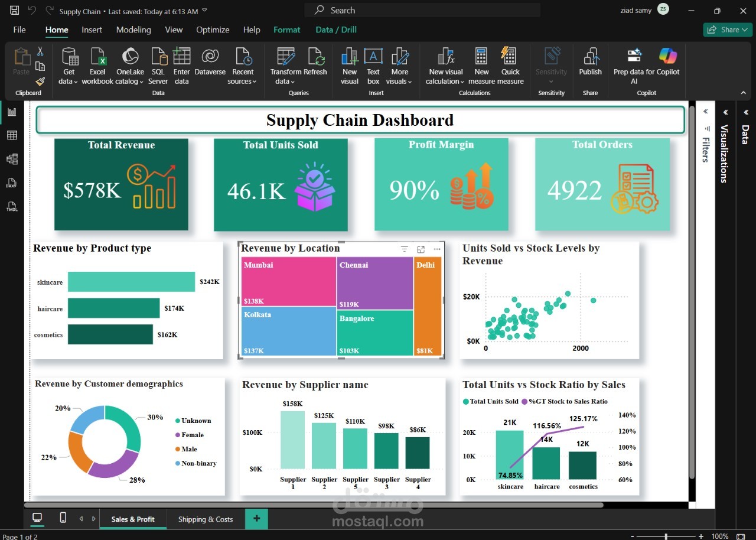Click the Copilot icon in the ribbon

pos(667,56)
